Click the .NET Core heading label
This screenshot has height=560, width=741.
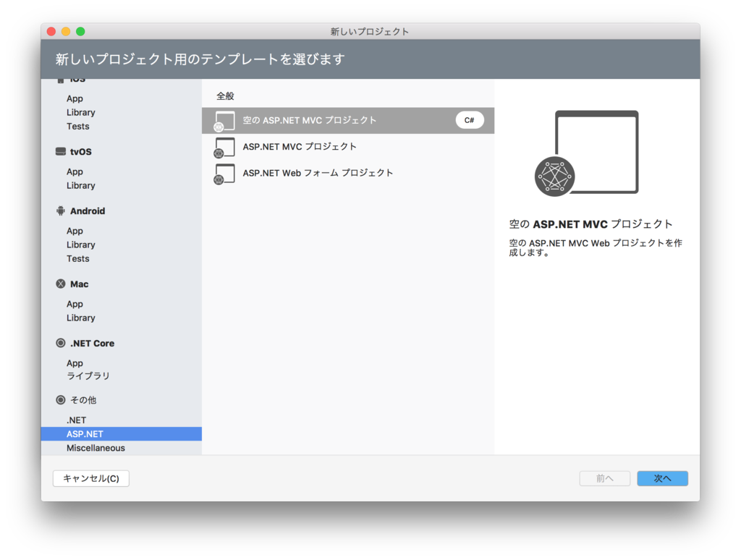[x=92, y=343]
